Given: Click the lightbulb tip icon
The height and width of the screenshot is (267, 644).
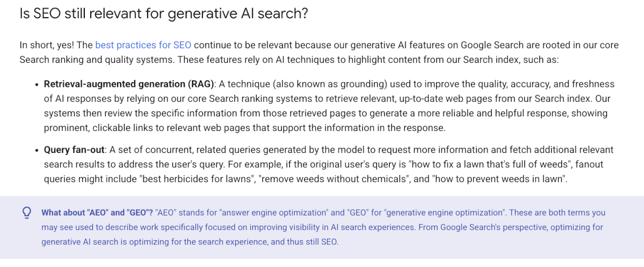Looking at the screenshot, I should click(26, 213).
